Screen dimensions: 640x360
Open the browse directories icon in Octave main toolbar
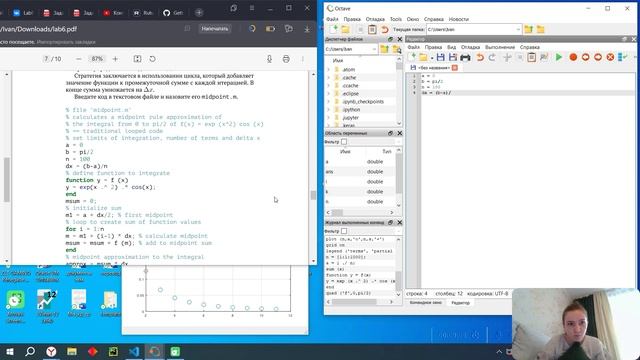pos(541,29)
